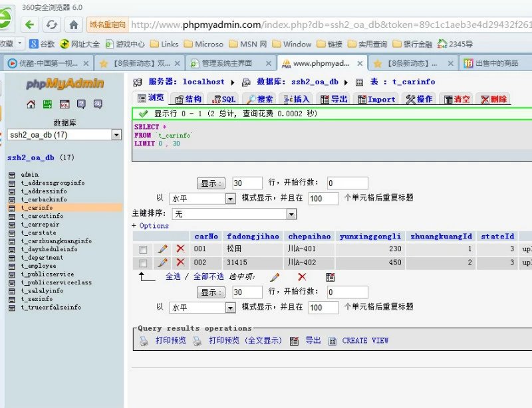Open the 导出 tab
Viewport: 532px width, 408px height.
click(x=334, y=99)
